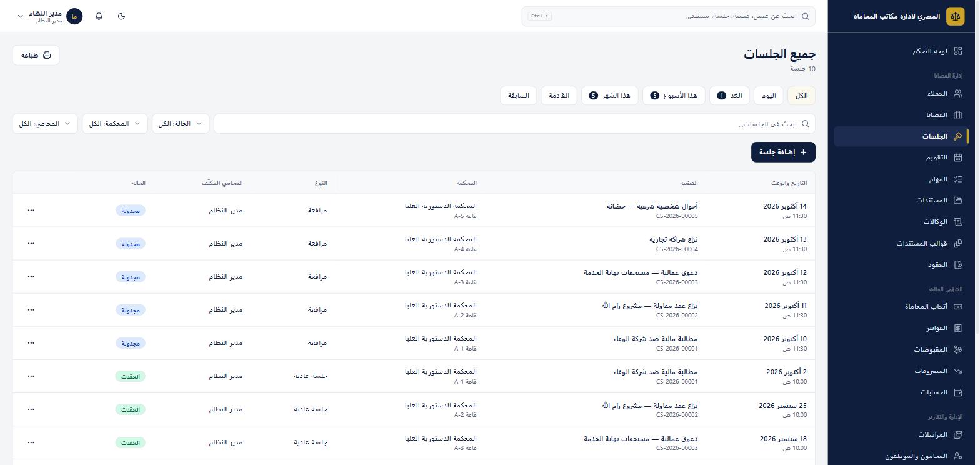Open الوكالات icon in sidebar
The height and width of the screenshot is (465, 980).
pyautogui.click(x=957, y=222)
